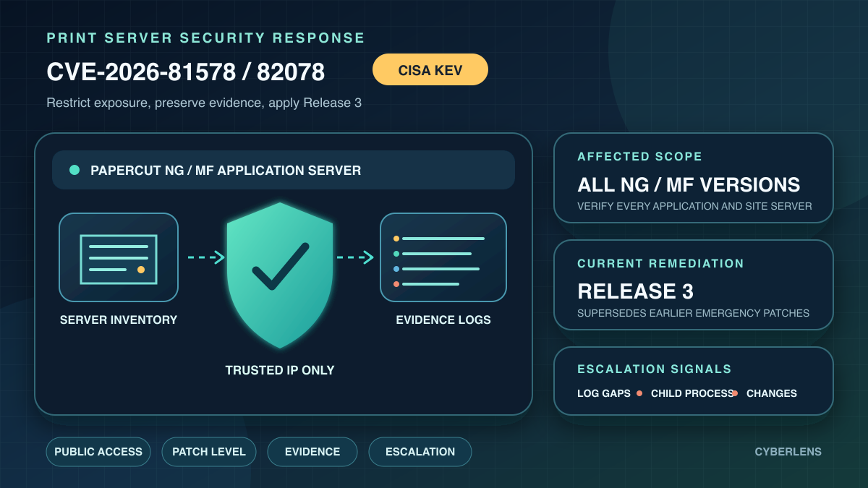
Task: Click the CHANGES signal
Action: (772, 393)
